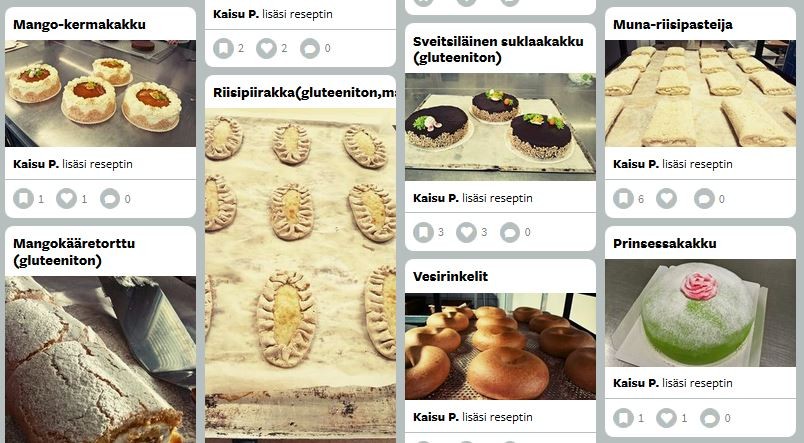Like the Muna-riisipasteija recipe

(667, 198)
